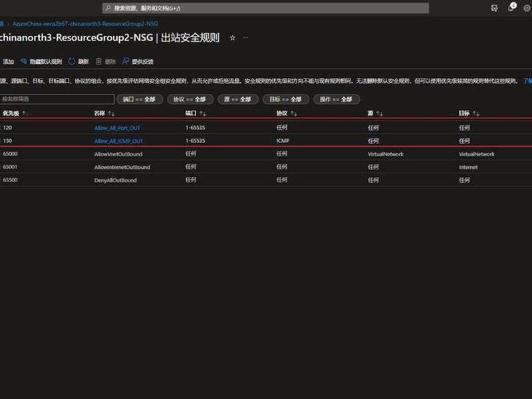Open the 源 == 全部 filter pill
Viewport: 532px width, 399px height.
point(238,99)
